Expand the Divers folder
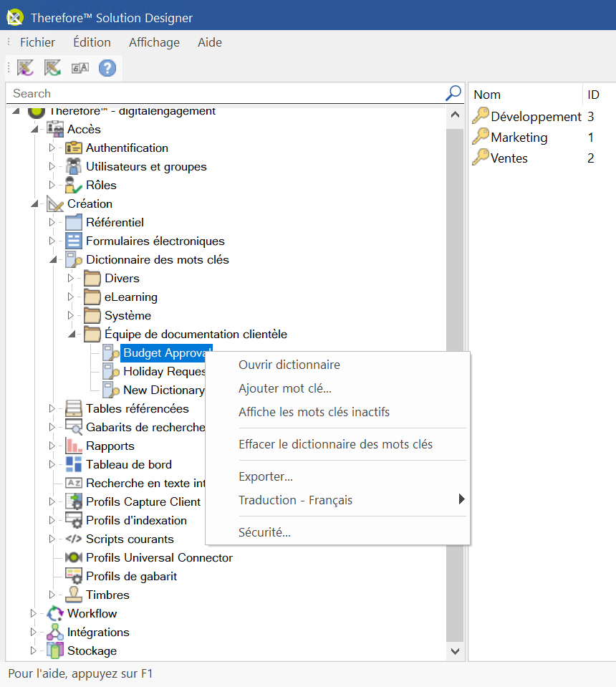The image size is (616, 687). (70, 278)
